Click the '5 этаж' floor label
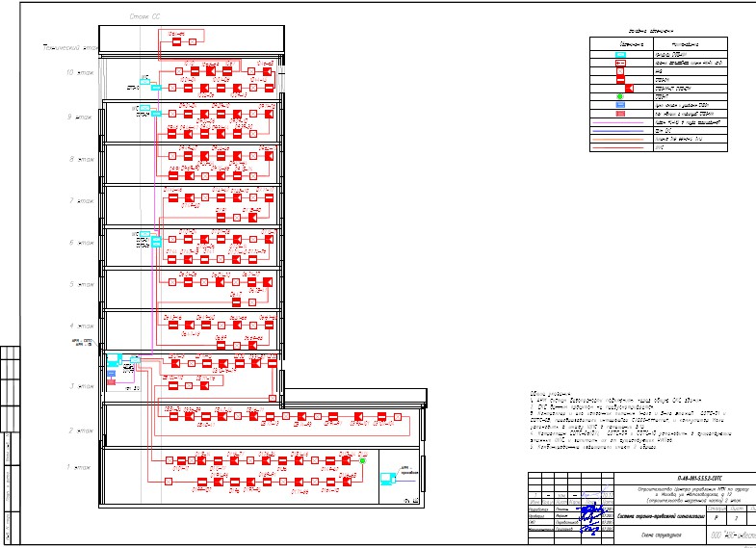The image size is (756, 548). [81, 284]
